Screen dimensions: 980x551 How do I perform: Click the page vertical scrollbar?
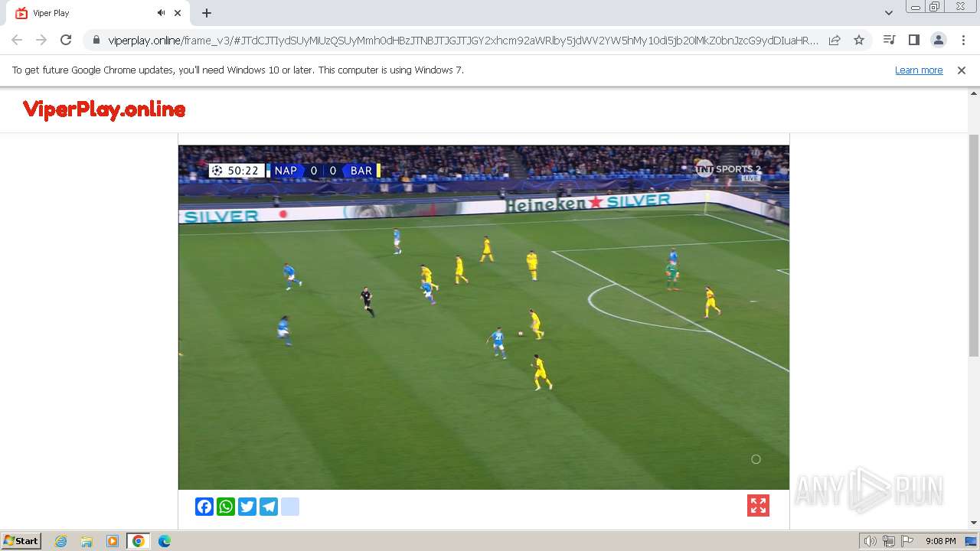973,245
